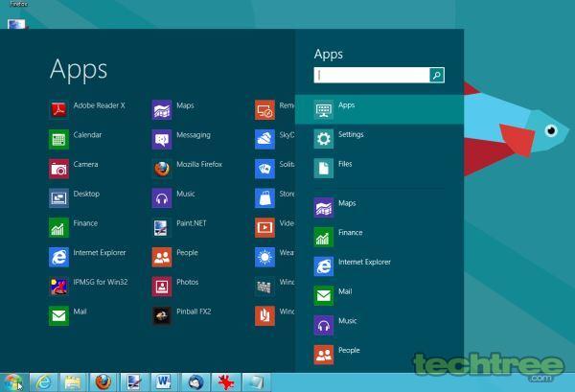
Task: Open Paint.NET from the taskbar
Action: coord(133,382)
